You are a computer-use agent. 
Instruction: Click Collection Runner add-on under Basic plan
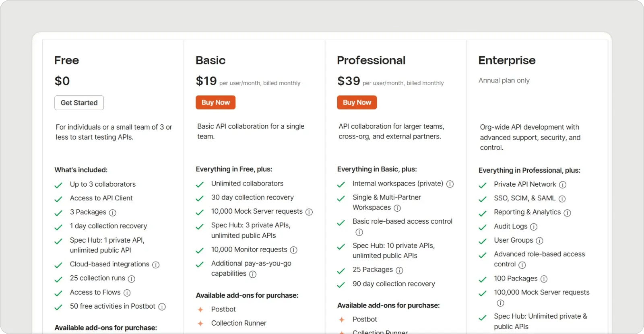pyautogui.click(x=239, y=323)
